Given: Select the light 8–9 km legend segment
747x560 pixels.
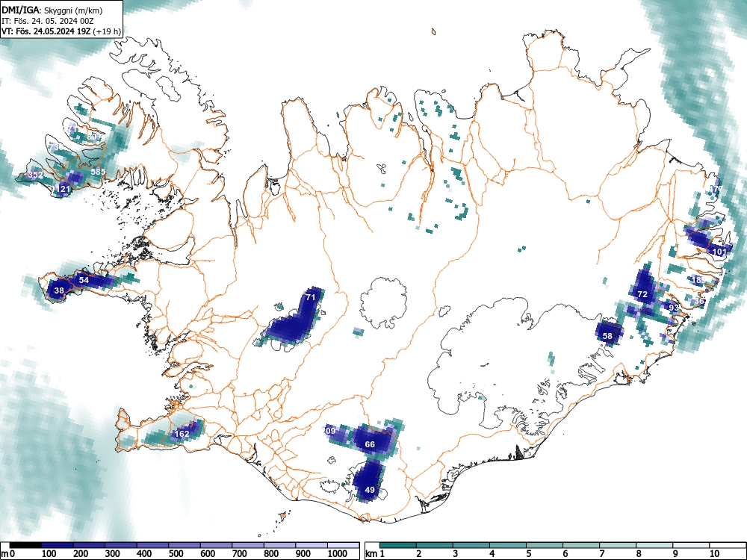Looking at the screenshot, I should pos(654,545).
